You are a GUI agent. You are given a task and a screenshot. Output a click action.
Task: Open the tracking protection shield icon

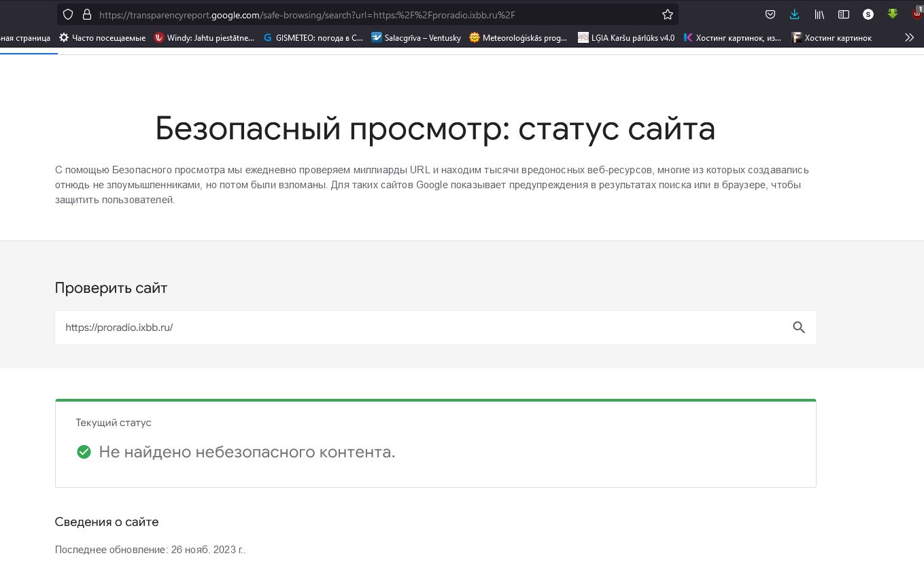(x=68, y=14)
